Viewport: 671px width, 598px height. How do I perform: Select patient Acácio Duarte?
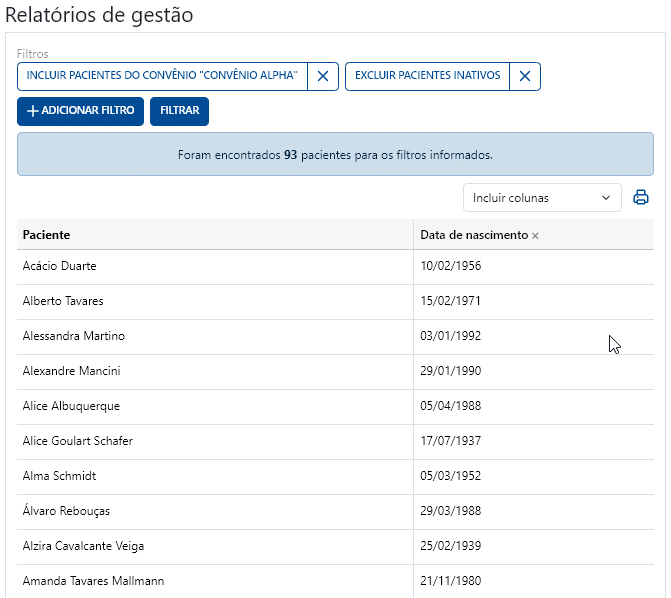pyautogui.click(x=59, y=266)
